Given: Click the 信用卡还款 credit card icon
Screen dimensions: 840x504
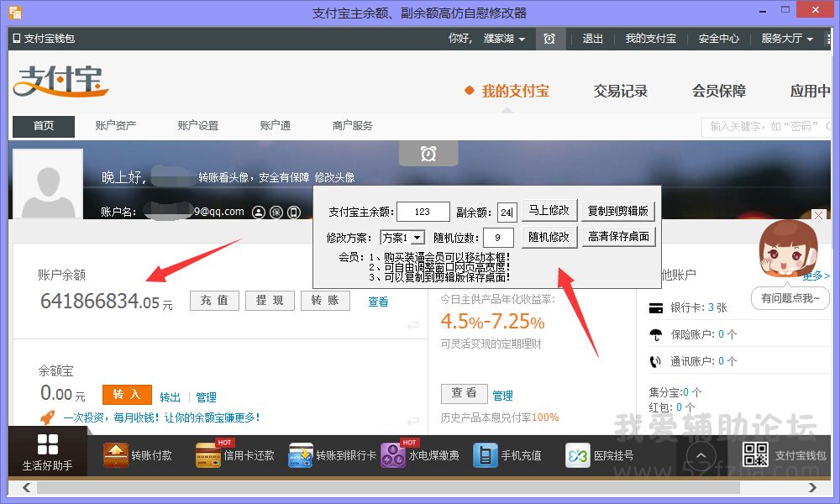Looking at the screenshot, I should coord(208,455).
